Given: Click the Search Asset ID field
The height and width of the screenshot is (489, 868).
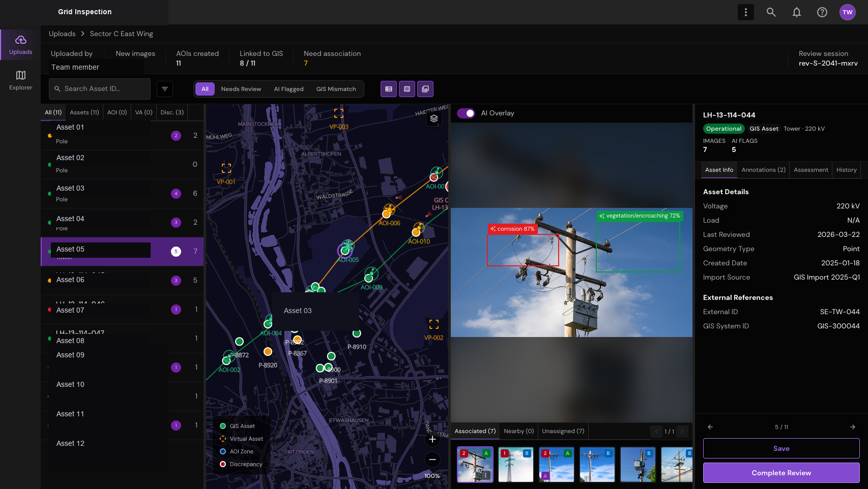Looking at the screenshot, I should pyautogui.click(x=100, y=89).
